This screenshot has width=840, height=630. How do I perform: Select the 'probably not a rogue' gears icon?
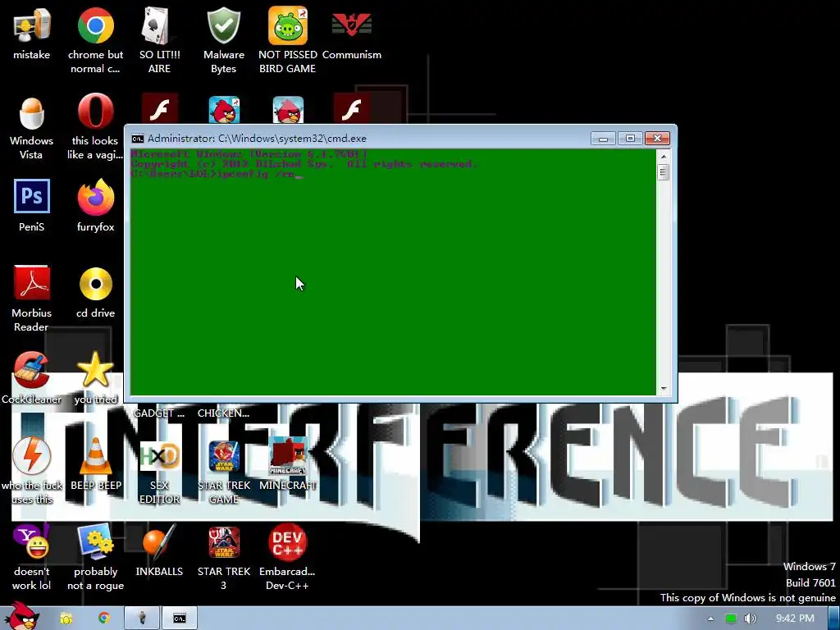coord(95,542)
